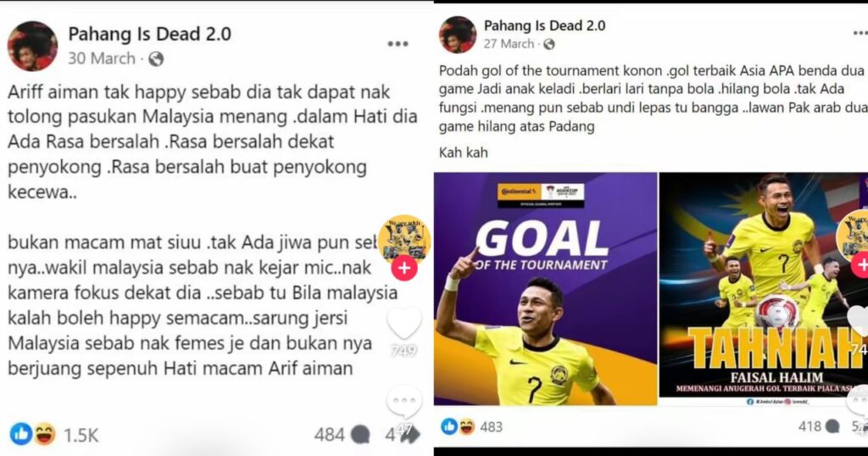Image resolution: width=868 pixels, height=456 pixels.
Task: Click the globe privacy icon beside 30 March
Action: [156, 58]
